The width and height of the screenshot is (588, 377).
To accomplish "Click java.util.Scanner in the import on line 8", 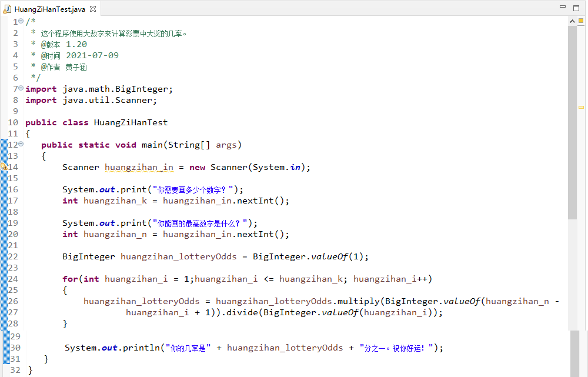I will coord(107,100).
